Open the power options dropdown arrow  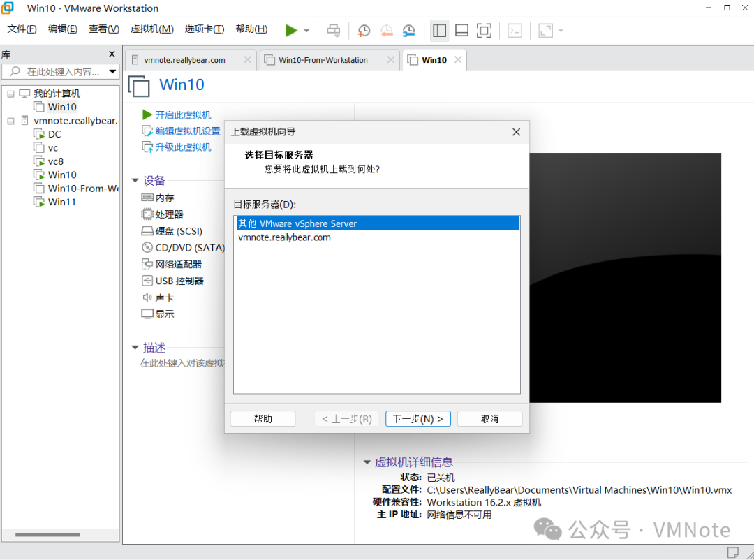[306, 31]
